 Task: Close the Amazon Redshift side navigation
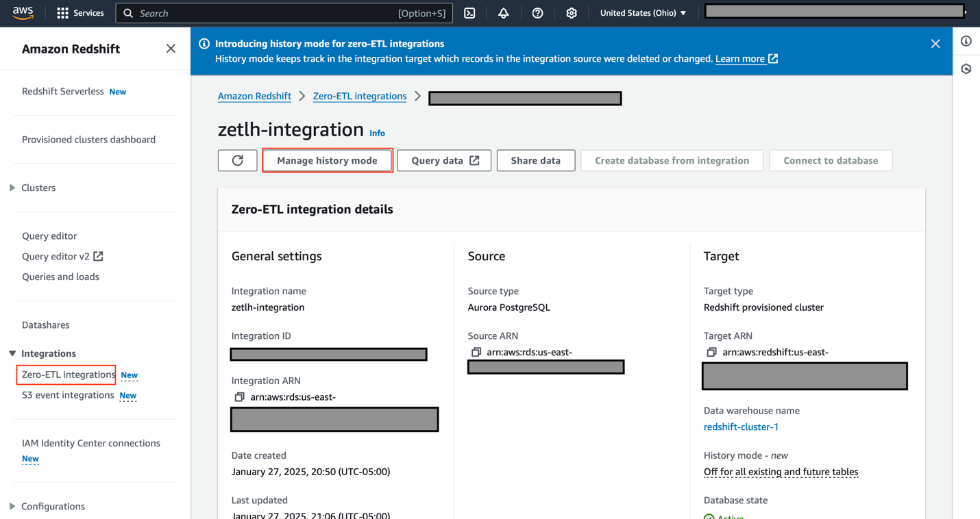171,49
